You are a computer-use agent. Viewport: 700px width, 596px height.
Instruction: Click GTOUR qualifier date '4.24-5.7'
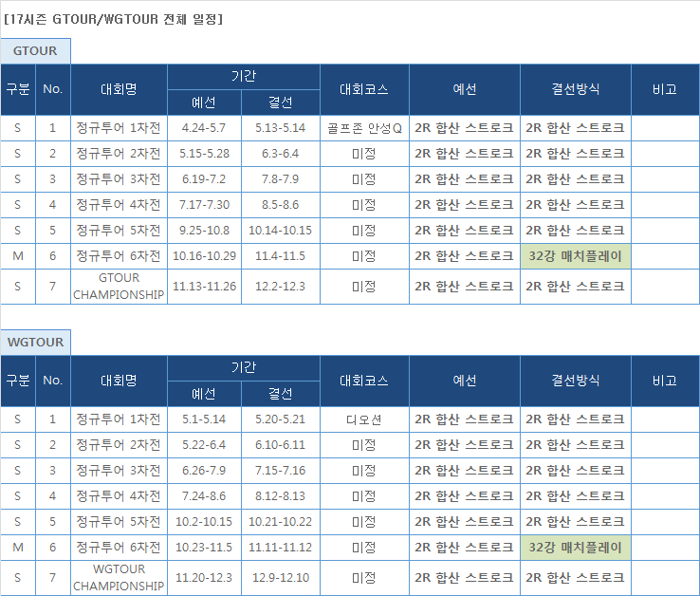pos(204,128)
